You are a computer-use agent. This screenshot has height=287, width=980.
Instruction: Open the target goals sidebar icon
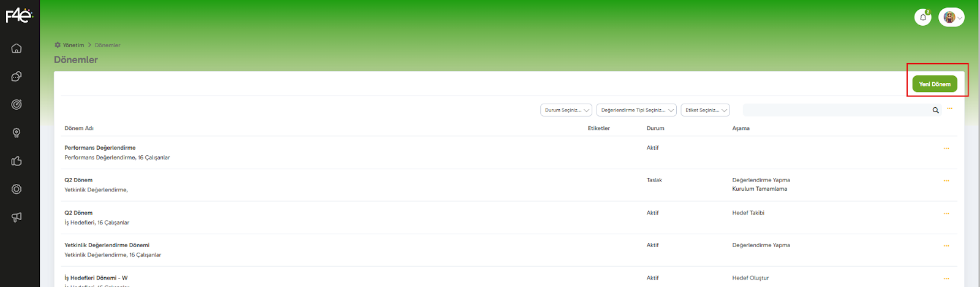pos(17,104)
